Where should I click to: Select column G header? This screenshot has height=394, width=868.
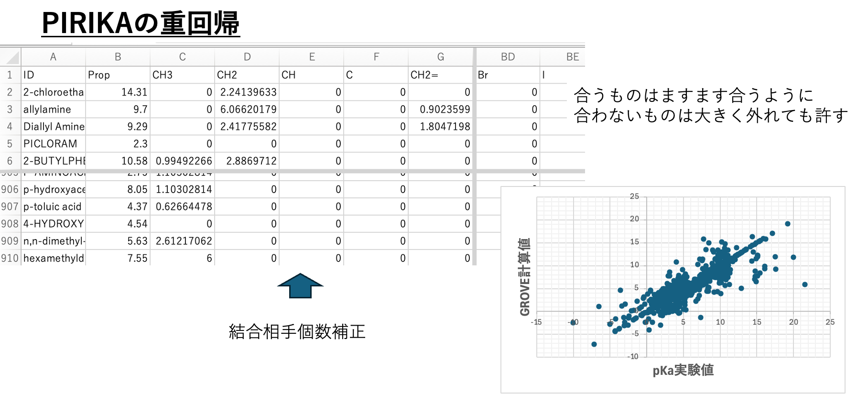coord(441,57)
